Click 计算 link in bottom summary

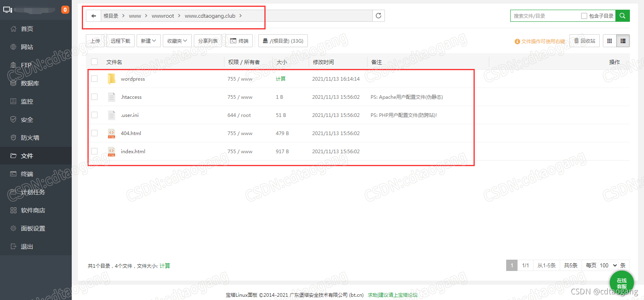tap(165, 266)
